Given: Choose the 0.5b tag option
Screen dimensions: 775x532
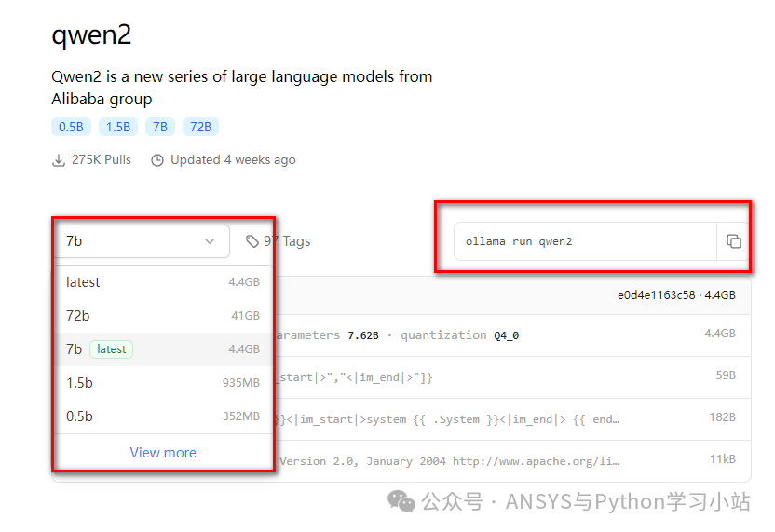Looking at the screenshot, I should (163, 416).
